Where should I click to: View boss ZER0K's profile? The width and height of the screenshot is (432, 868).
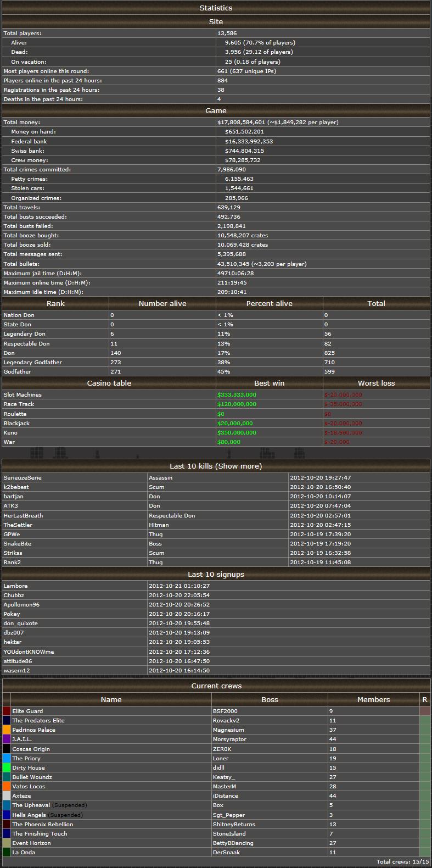(x=222, y=749)
